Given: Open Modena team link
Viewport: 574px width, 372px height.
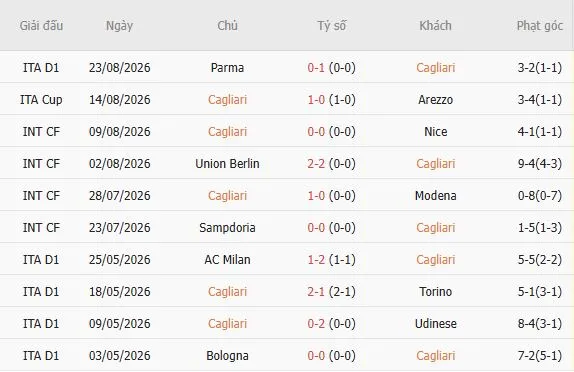Looking at the screenshot, I should [436, 196].
